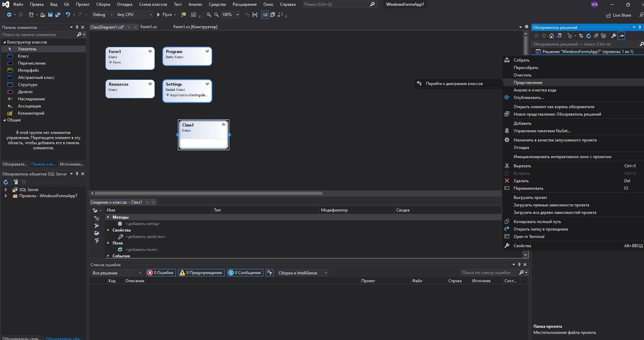This screenshot has height=340, width=644.
Task: Collapse the Методы section in Class Details
Action: point(108,217)
